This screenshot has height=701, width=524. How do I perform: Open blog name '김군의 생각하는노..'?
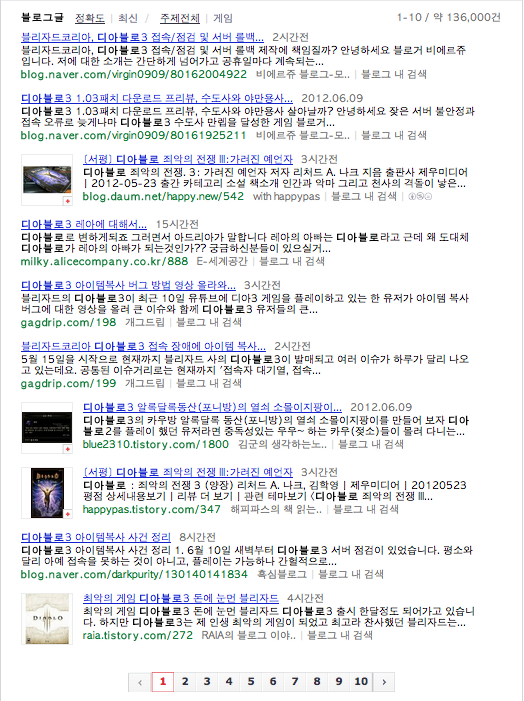point(283,444)
